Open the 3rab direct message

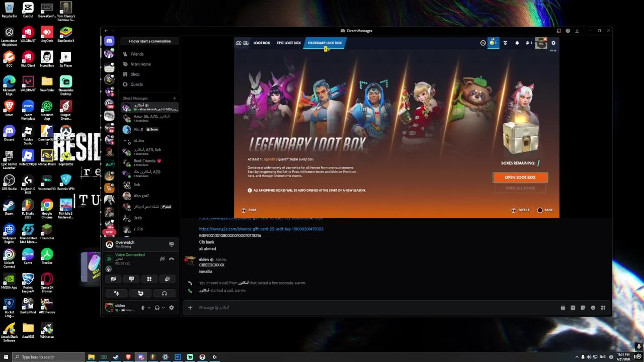click(150, 218)
